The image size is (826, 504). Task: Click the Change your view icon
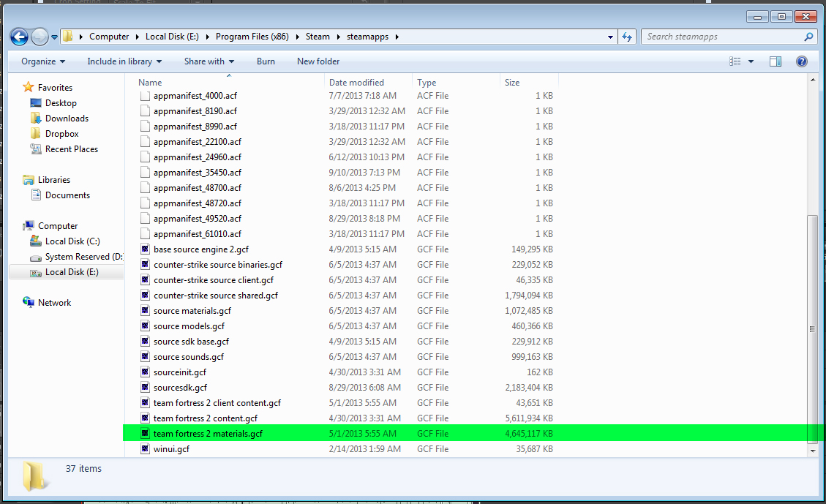tap(735, 61)
